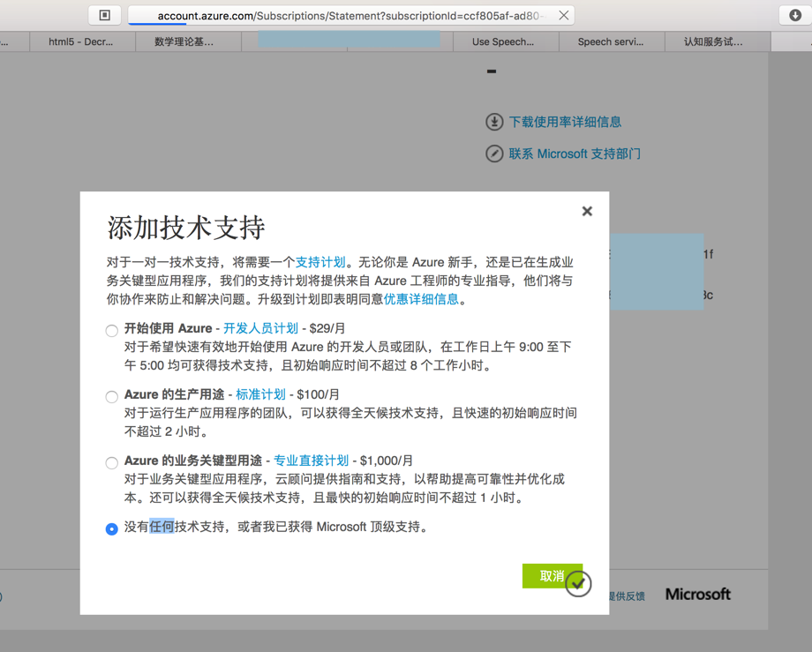
Task: Open the 支持计划 link
Action: click(x=320, y=262)
